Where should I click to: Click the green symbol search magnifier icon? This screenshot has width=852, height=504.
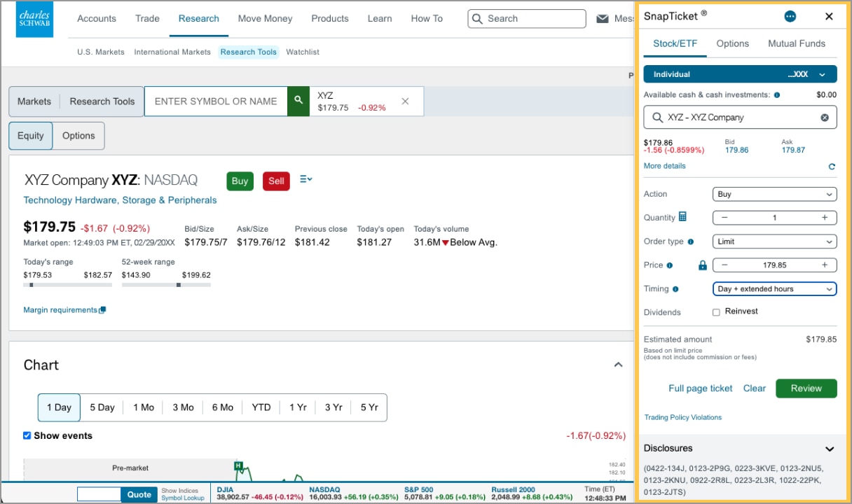coord(298,101)
